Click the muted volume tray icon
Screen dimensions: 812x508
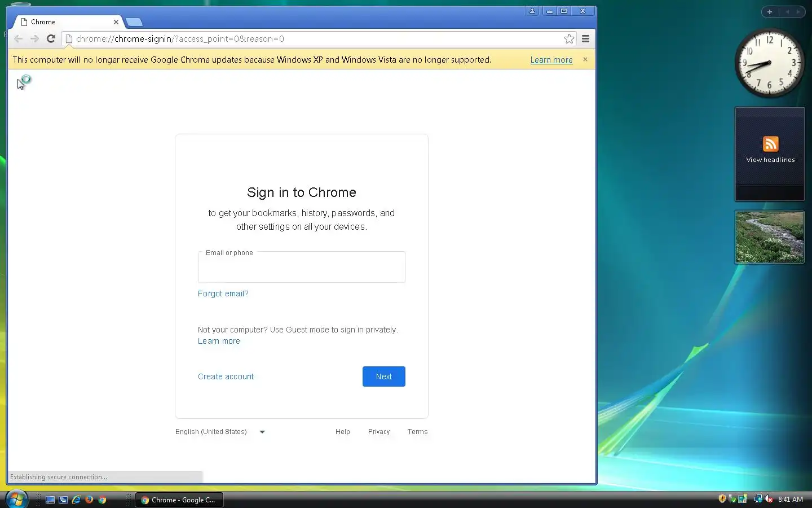[769, 499]
